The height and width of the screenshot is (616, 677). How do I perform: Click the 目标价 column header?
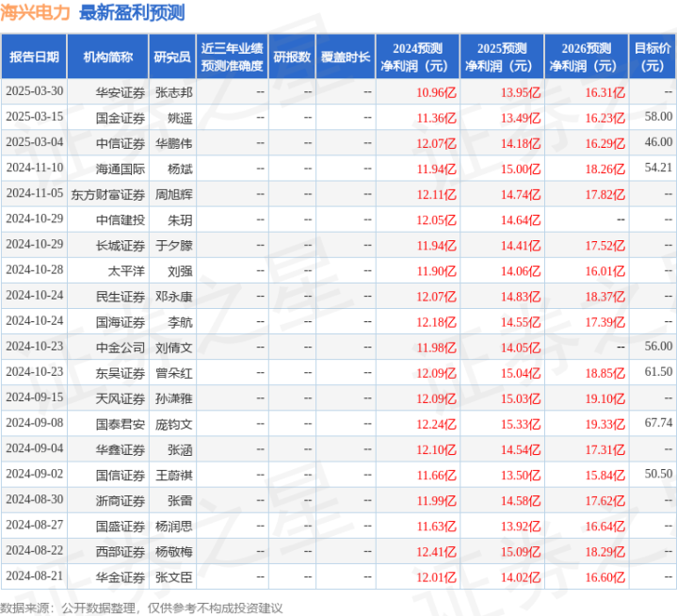(653, 57)
